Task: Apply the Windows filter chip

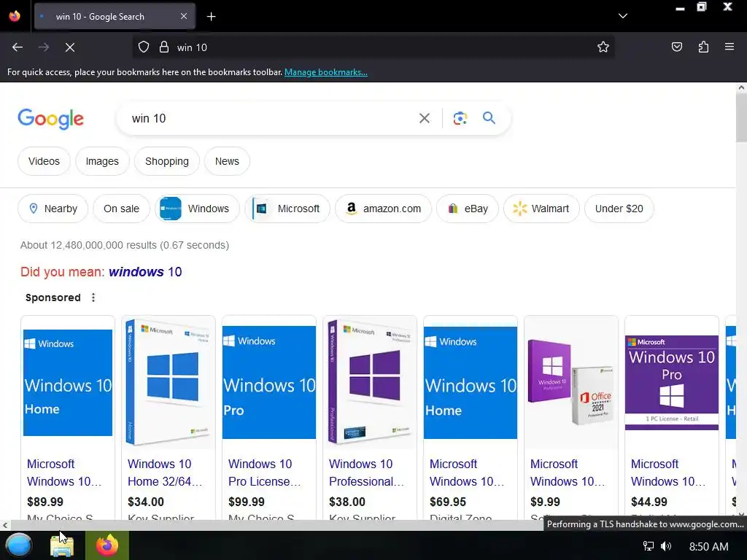Action: click(x=197, y=209)
